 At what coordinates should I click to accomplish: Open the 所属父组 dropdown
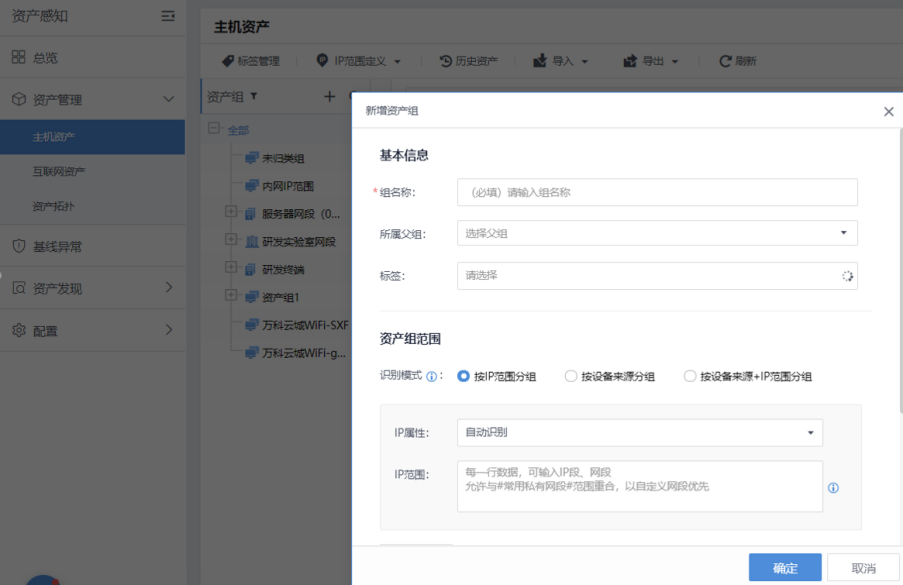pos(657,233)
